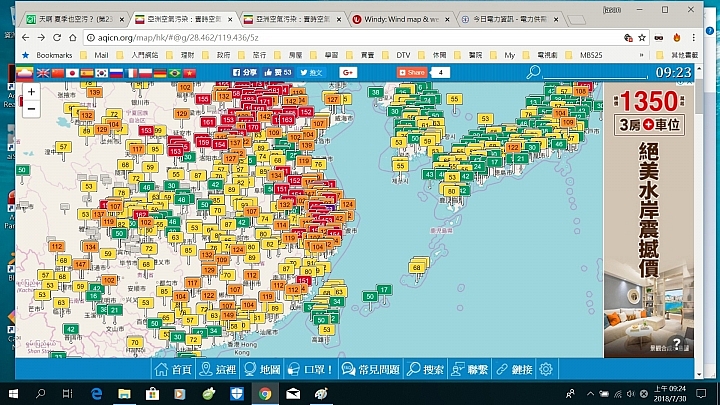Open the Chrome three-dot menu

(x=694, y=38)
